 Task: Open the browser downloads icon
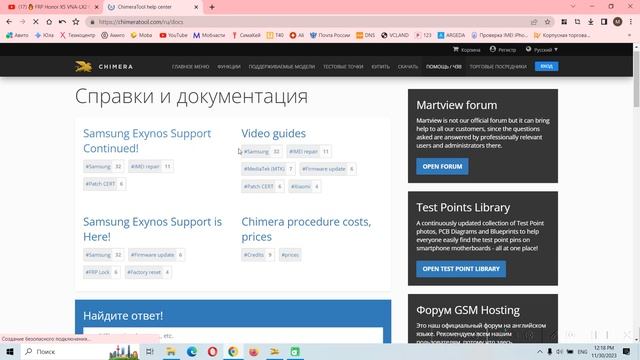pyautogui.click(x=591, y=22)
